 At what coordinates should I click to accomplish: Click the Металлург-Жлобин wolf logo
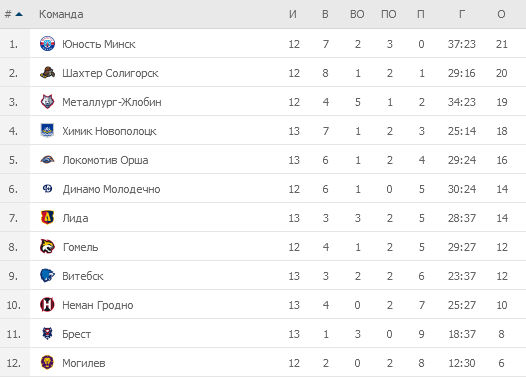coord(47,102)
